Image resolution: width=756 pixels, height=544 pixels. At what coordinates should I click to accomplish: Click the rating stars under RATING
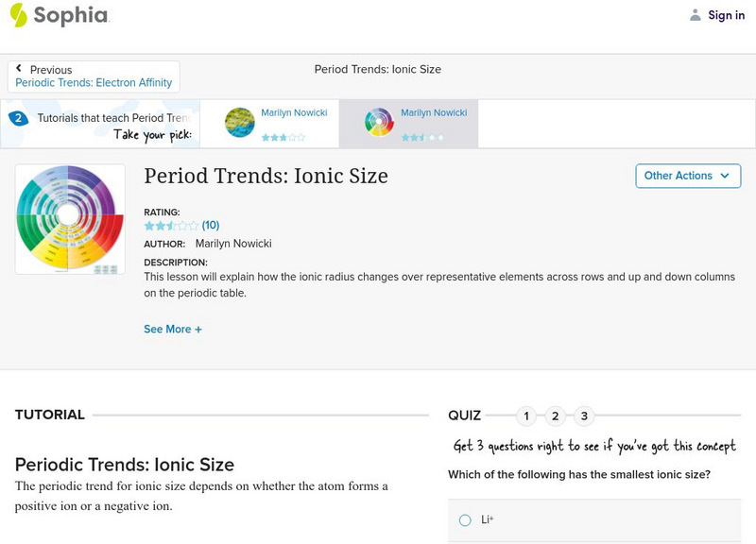click(171, 226)
